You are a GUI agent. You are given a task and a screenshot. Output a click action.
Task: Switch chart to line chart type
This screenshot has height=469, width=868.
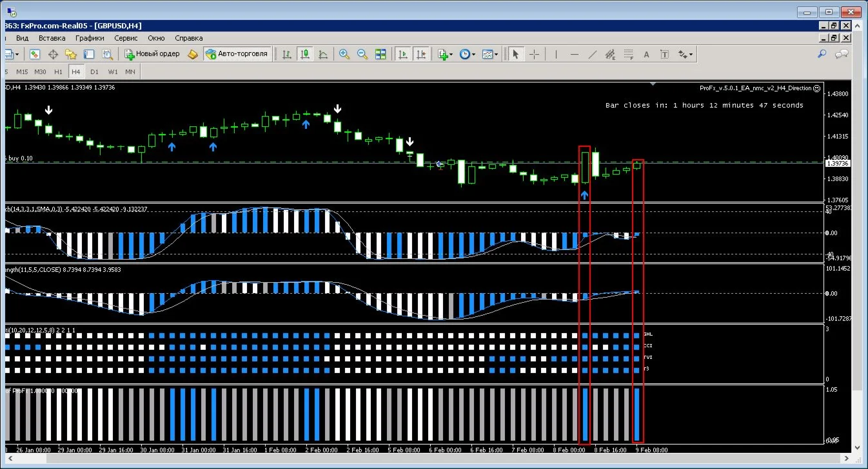pos(322,55)
